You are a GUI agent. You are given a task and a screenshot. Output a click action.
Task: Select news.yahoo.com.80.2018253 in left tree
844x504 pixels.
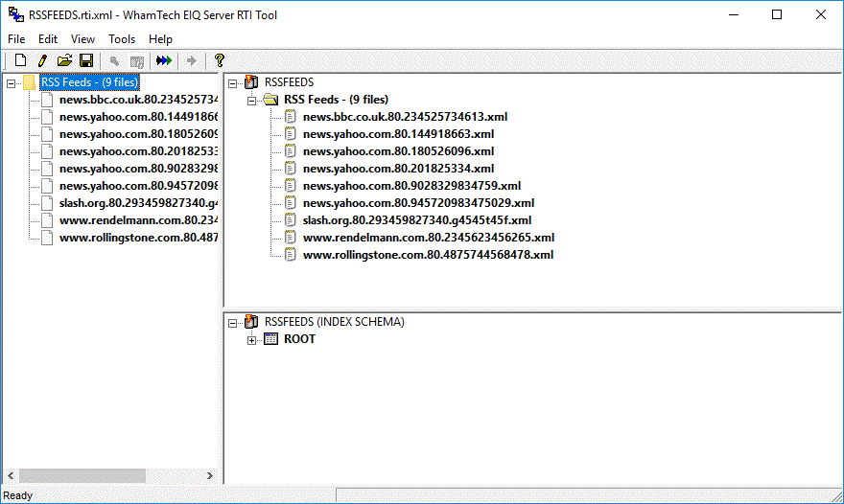tap(138, 151)
